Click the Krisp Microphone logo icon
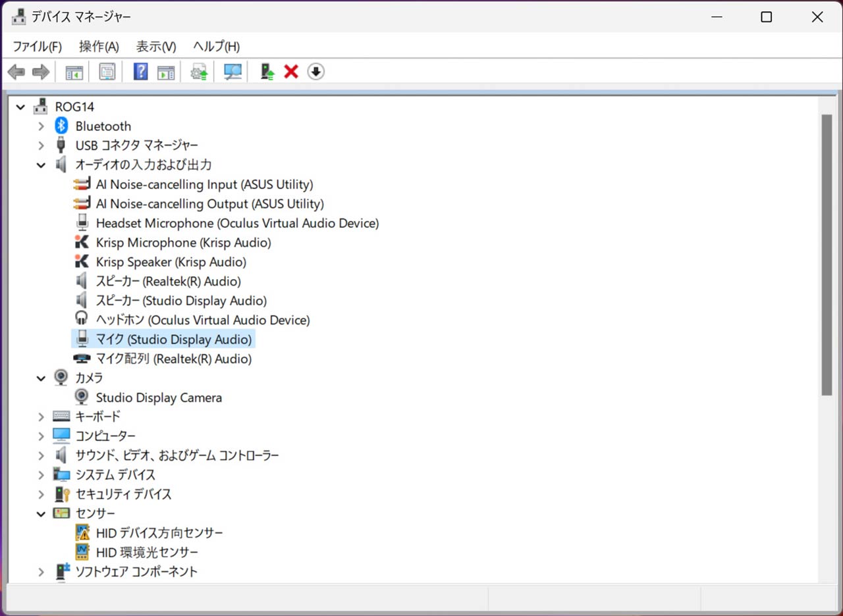The width and height of the screenshot is (843, 616). coord(82,242)
